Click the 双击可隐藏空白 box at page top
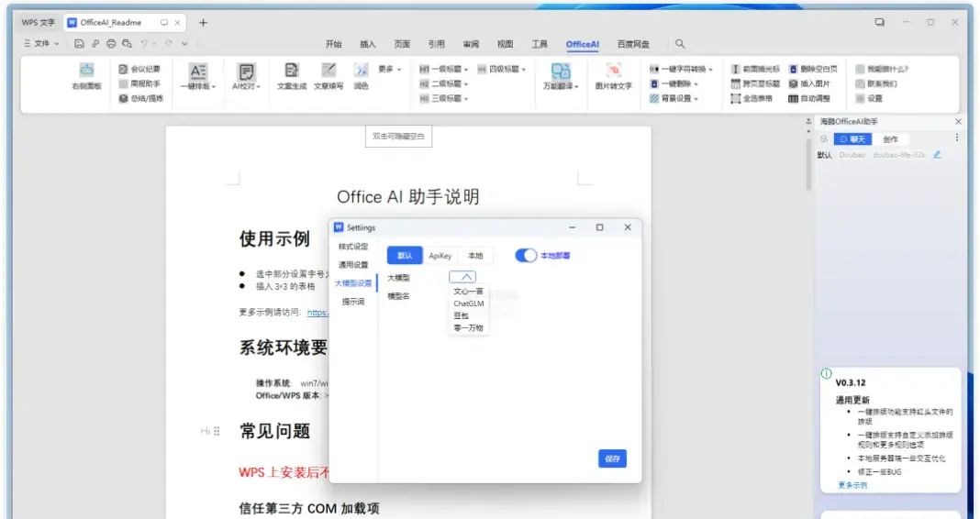 pyautogui.click(x=399, y=136)
